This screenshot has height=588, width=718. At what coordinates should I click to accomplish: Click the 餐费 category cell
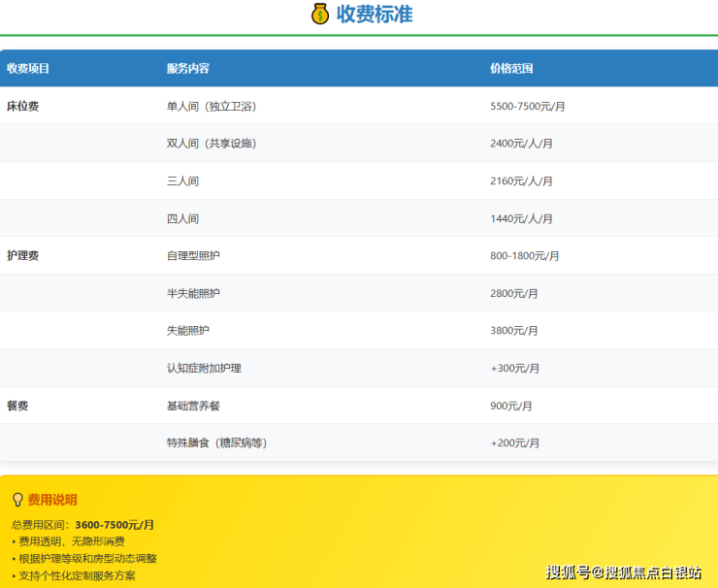click(x=17, y=406)
